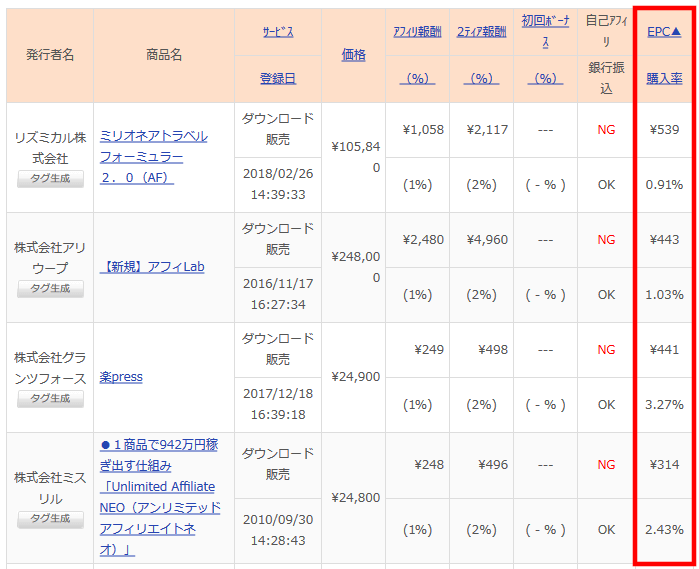Select price cell ¥248,000
The width and height of the screenshot is (699, 569).
pyautogui.click(x=356, y=267)
